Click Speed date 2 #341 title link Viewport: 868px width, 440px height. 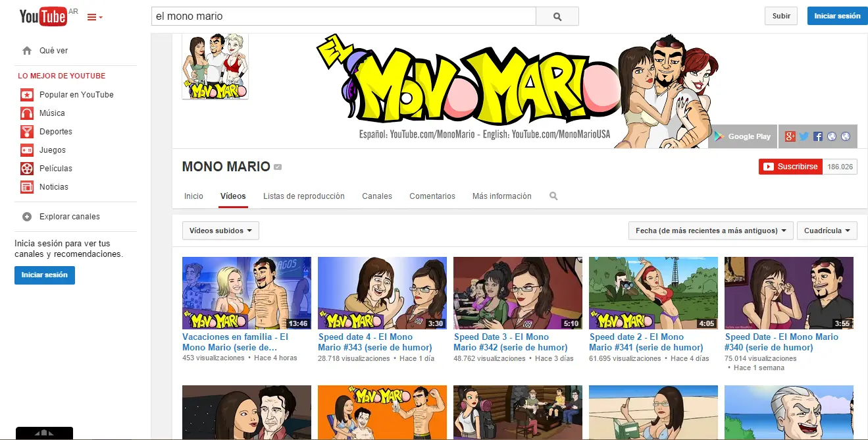coord(646,342)
